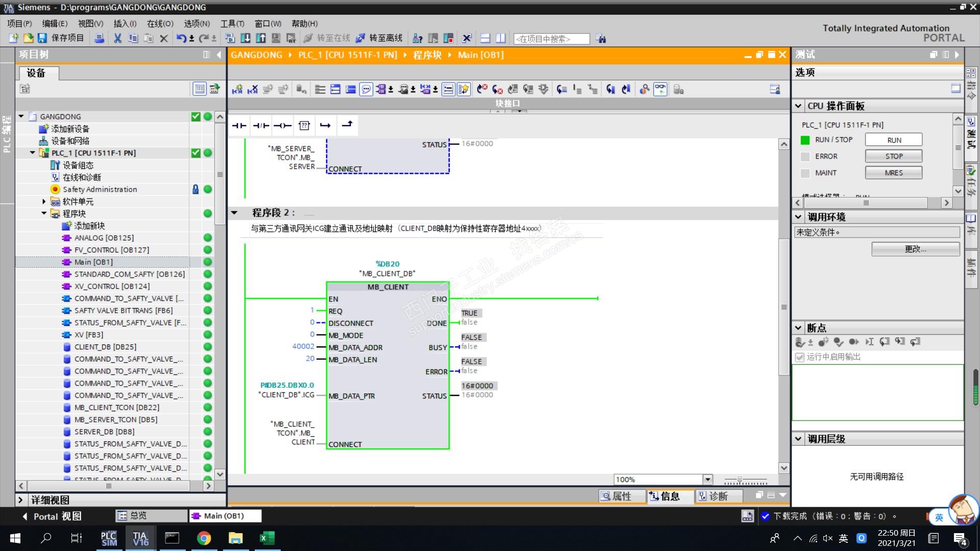This screenshot has width=980, height=551.
Task: Open the zoom level 100% dropdown
Action: (x=707, y=480)
